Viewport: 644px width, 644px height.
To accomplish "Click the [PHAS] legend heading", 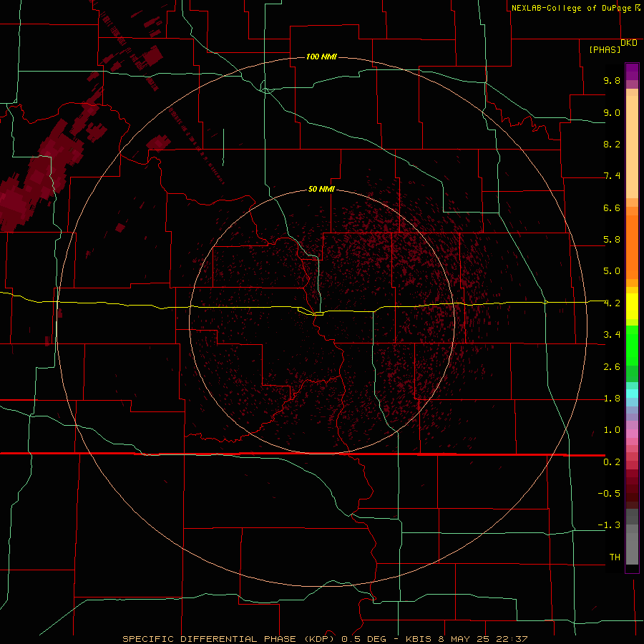I will pyautogui.click(x=605, y=49).
